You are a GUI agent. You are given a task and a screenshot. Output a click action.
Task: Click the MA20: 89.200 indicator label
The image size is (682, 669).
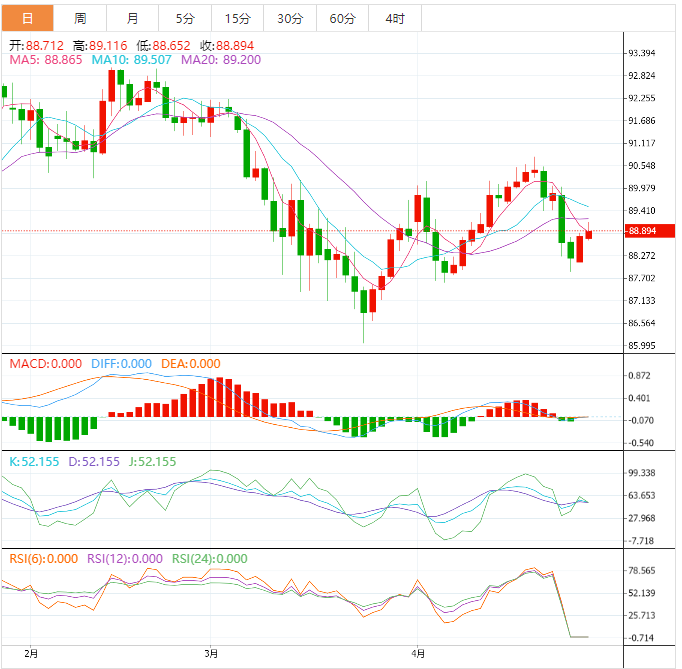coord(221,60)
